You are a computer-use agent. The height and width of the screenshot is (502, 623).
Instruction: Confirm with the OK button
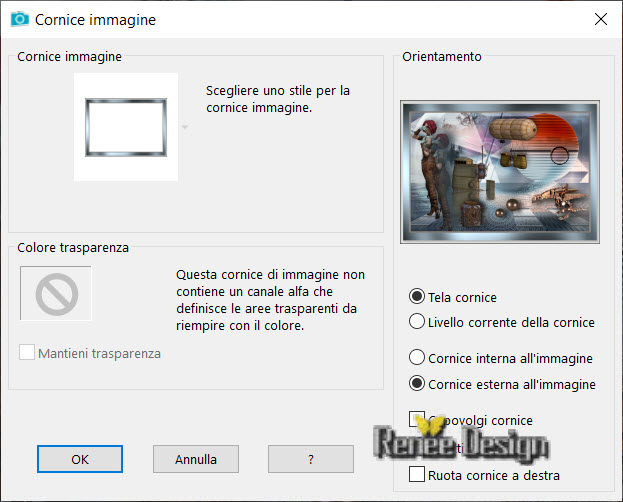pyautogui.click(x=80, y=459)
